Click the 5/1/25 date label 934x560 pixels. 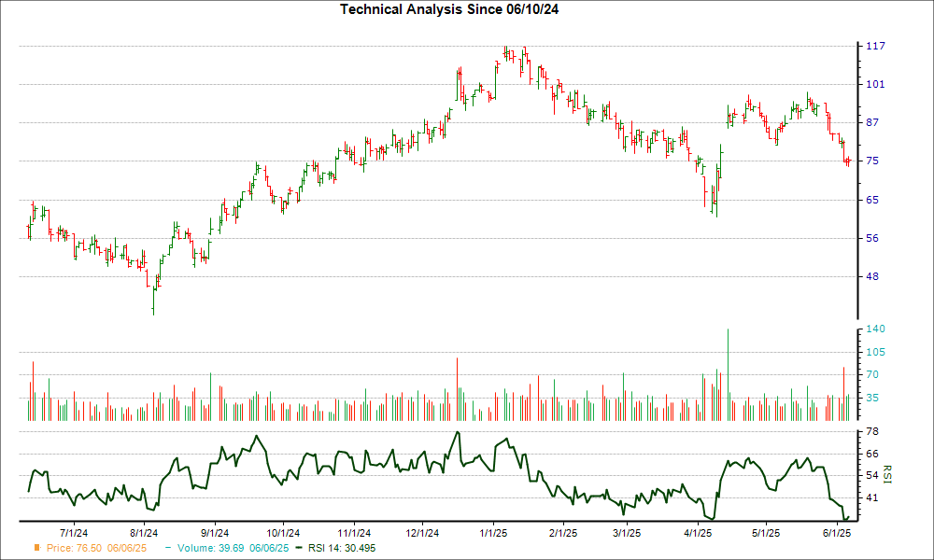(766, 533)
